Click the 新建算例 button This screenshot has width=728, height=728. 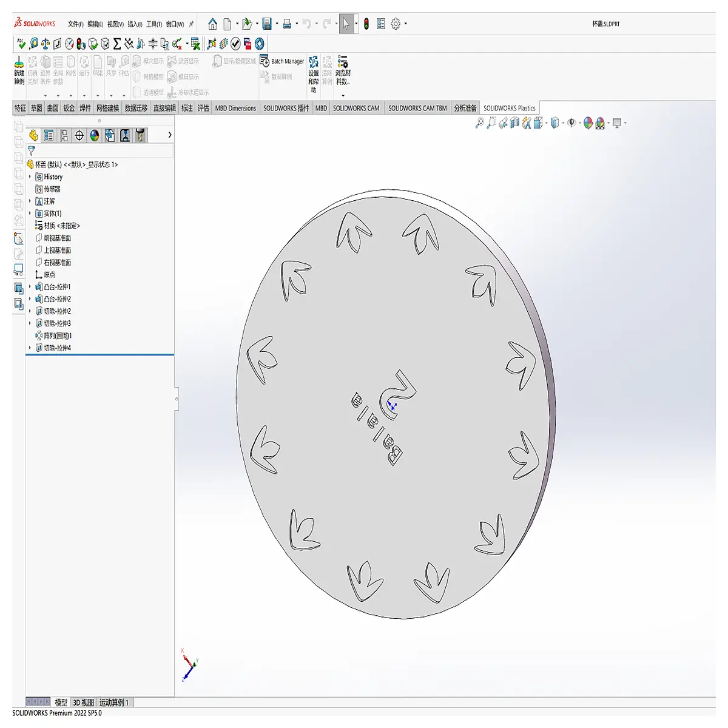(x=19, y=70)
